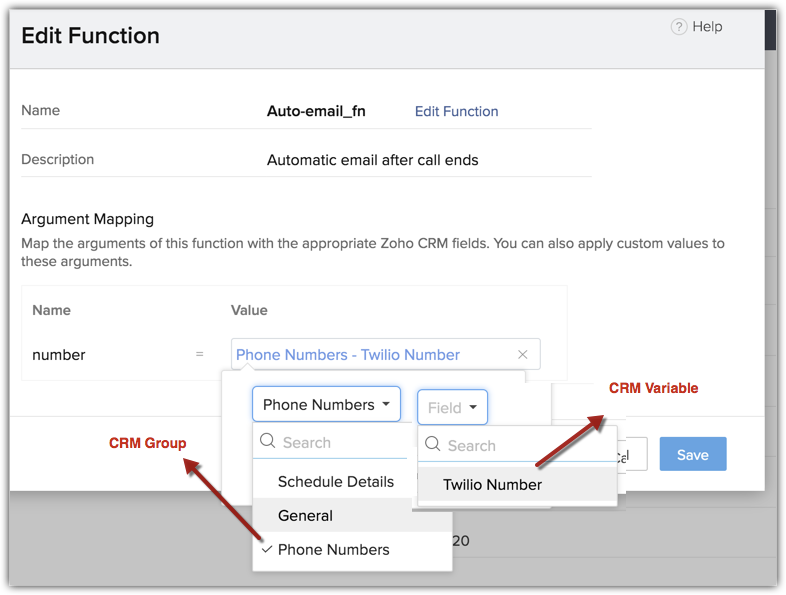The height and width of the screenshot is (595, 786).
Task: Focus the Search box under Field dropdown
Action: pos(525,446)
